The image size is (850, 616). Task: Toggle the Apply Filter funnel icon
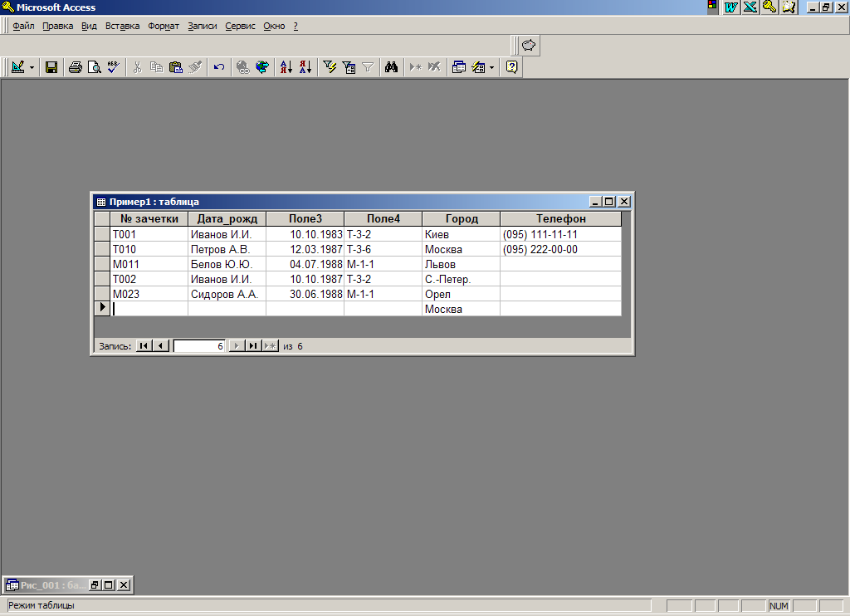click(368, 67)
